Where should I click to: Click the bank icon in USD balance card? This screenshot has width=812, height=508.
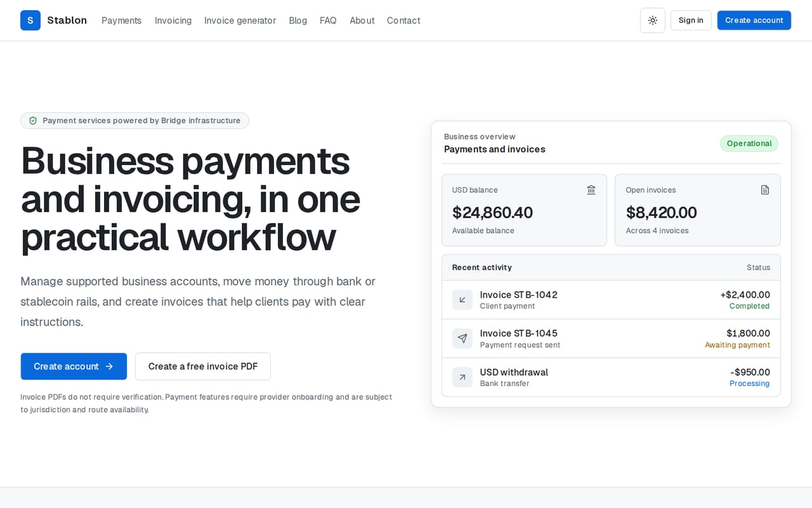coord(591,190)
